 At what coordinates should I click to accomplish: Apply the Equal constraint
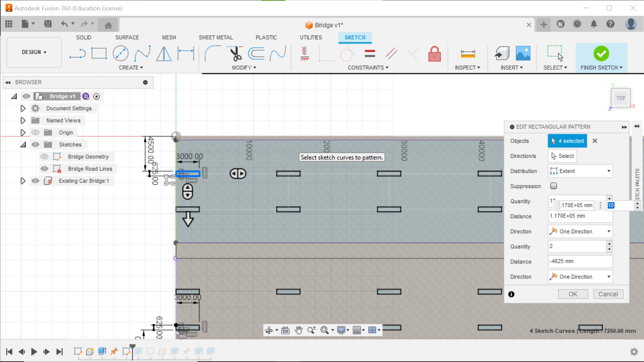pyautogui.click(x=370, y=54)
